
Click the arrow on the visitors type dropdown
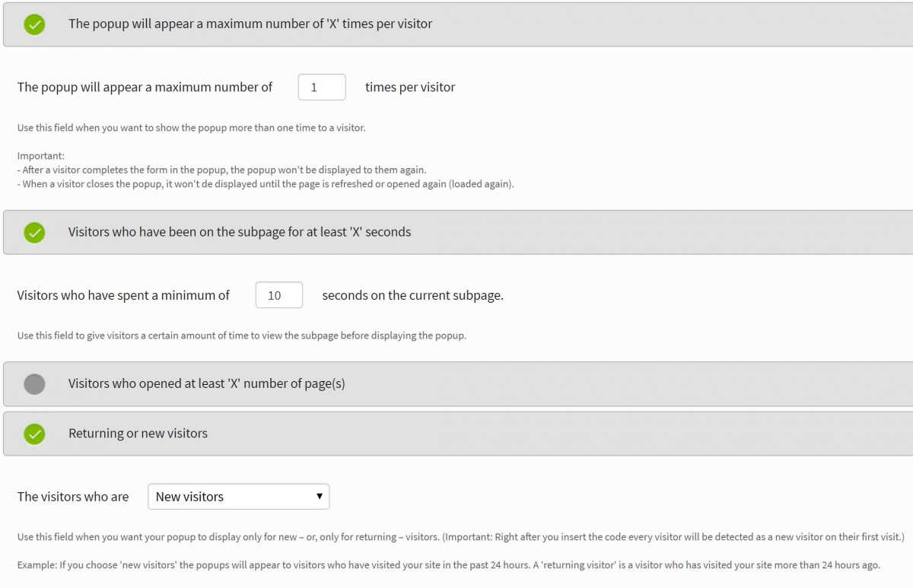point(320,497)
